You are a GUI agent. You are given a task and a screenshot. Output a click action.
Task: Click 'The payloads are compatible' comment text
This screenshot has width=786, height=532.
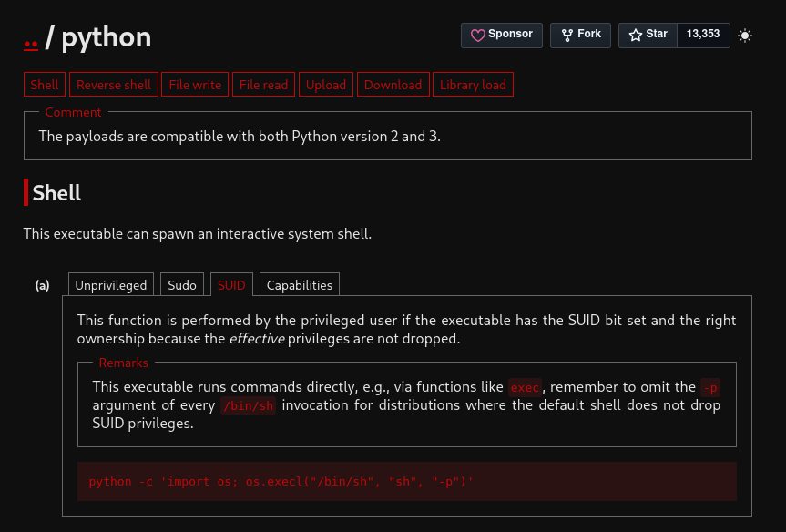(x=240, y=137)
